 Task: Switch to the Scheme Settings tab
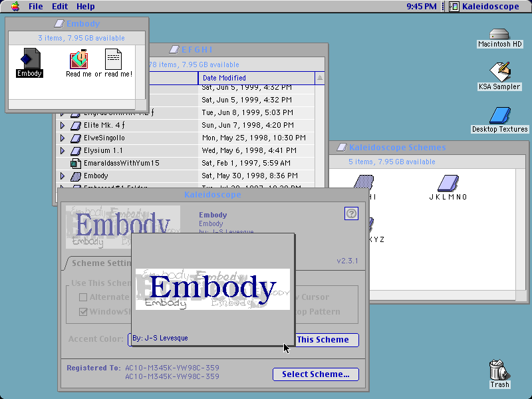(99, 263)
